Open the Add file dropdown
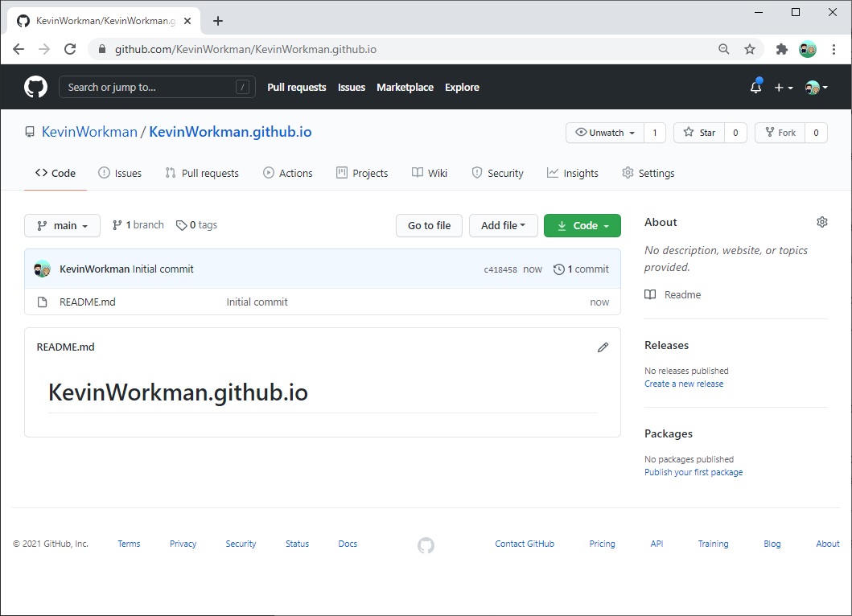 (x=503, y=225)
